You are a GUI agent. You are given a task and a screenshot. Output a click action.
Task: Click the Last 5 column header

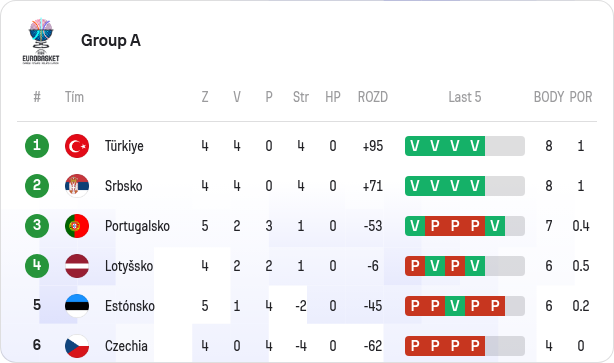click(x=465, y=97)
